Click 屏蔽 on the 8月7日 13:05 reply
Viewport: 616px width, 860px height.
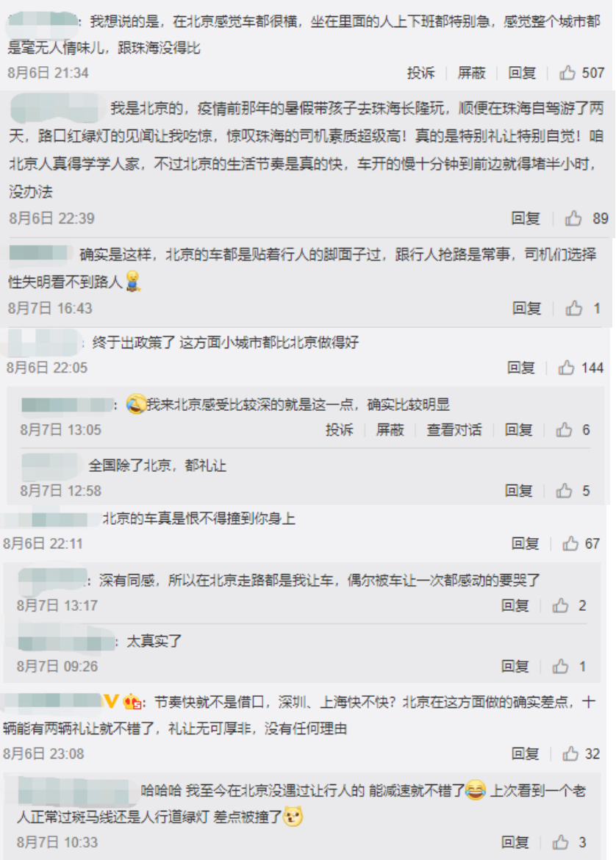point(390,430)
